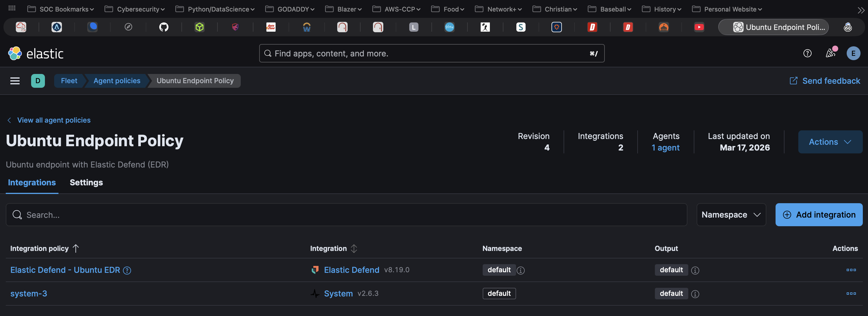Screen dimensions: 868x316
Task: Expand the Cybersecurity bookmarks folder
Action: 135,9
